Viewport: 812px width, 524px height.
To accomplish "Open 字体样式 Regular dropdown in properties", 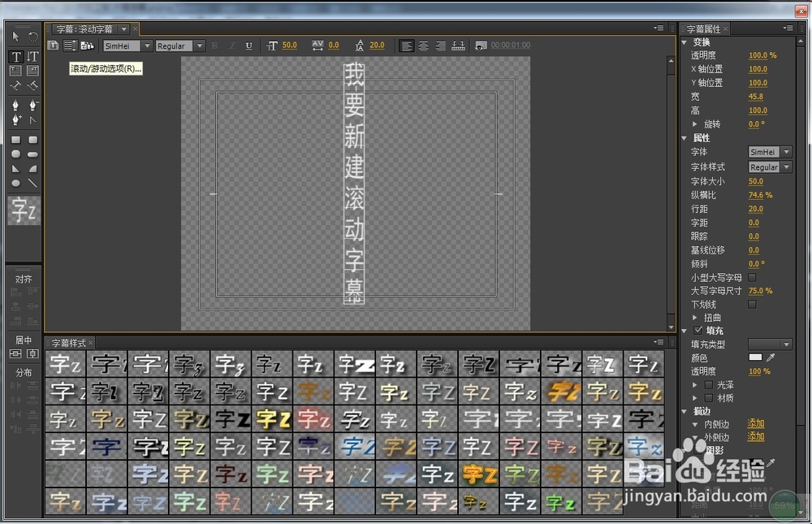I will (787, 167).
